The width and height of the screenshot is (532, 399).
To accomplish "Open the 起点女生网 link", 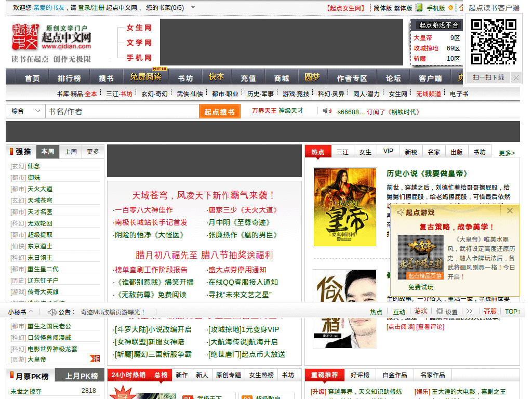I will pyautogui.click(x=345, y=8).
